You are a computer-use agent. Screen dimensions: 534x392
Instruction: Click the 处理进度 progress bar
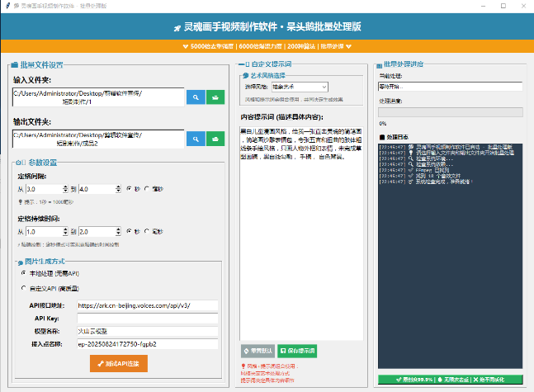(450, 112)
